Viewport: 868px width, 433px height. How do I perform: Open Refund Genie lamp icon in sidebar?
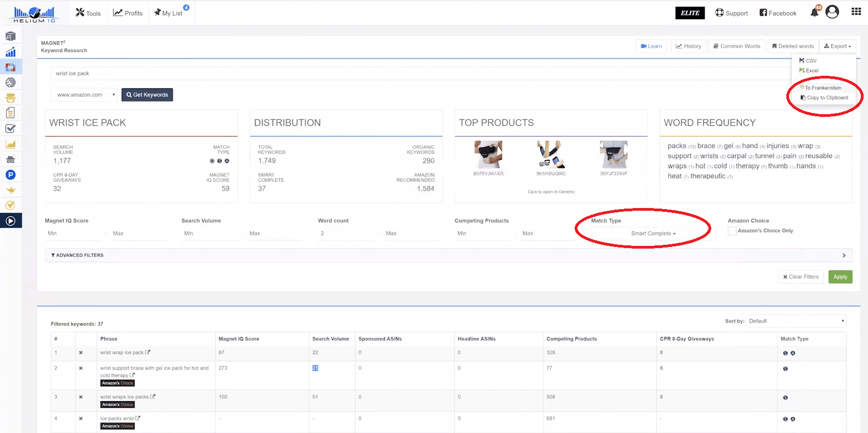[x=10, y=190]
